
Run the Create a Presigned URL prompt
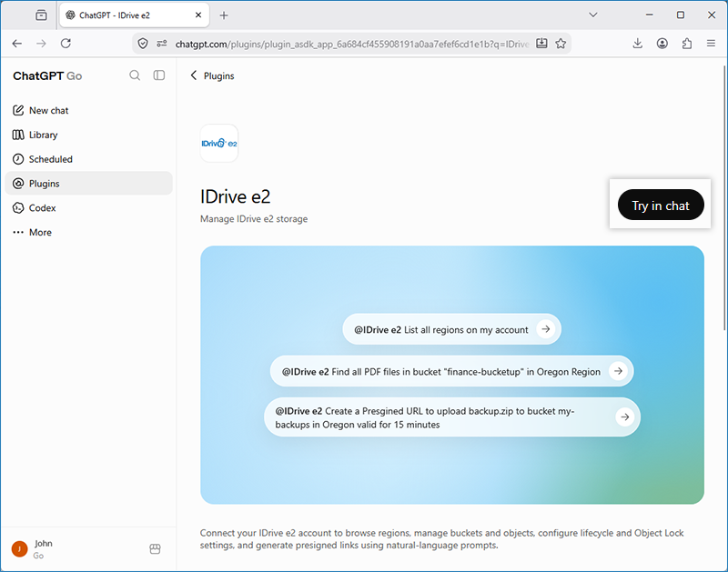[452, 417]
